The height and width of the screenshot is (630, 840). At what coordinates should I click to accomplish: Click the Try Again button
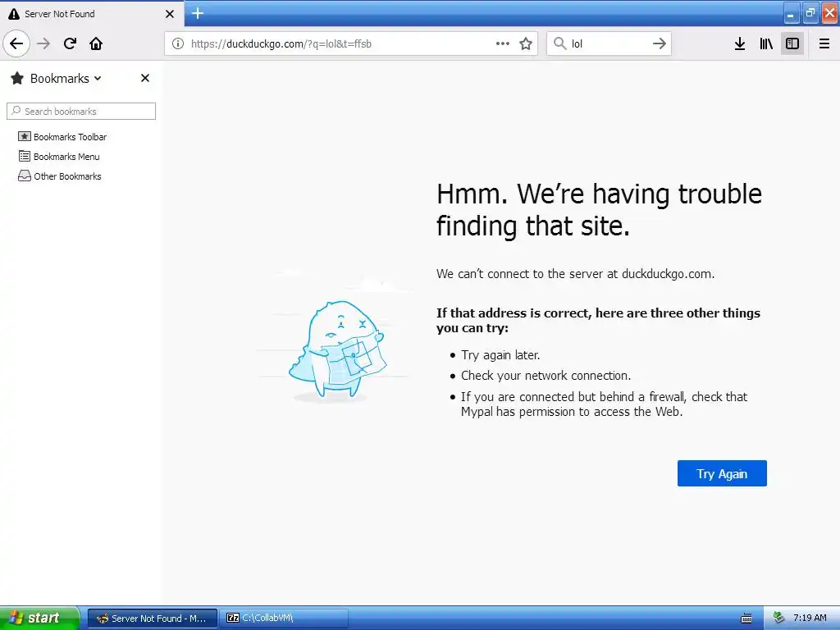point(722,473)
